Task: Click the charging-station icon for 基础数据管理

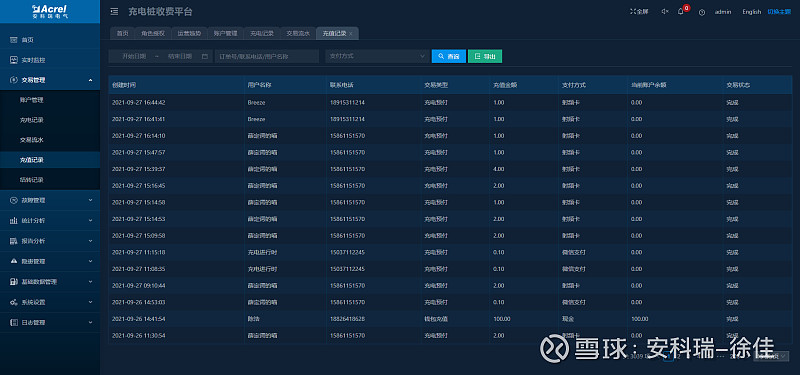Action: (14, 282)
